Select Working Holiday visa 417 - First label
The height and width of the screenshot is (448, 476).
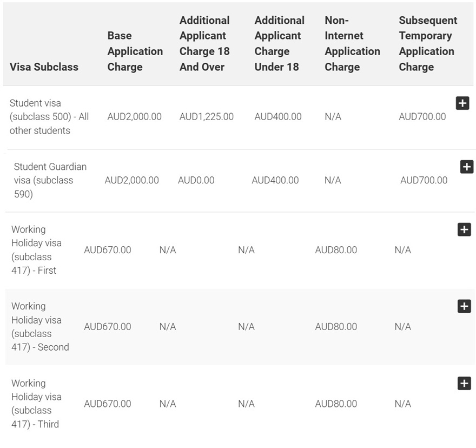[x=36, y=250]
